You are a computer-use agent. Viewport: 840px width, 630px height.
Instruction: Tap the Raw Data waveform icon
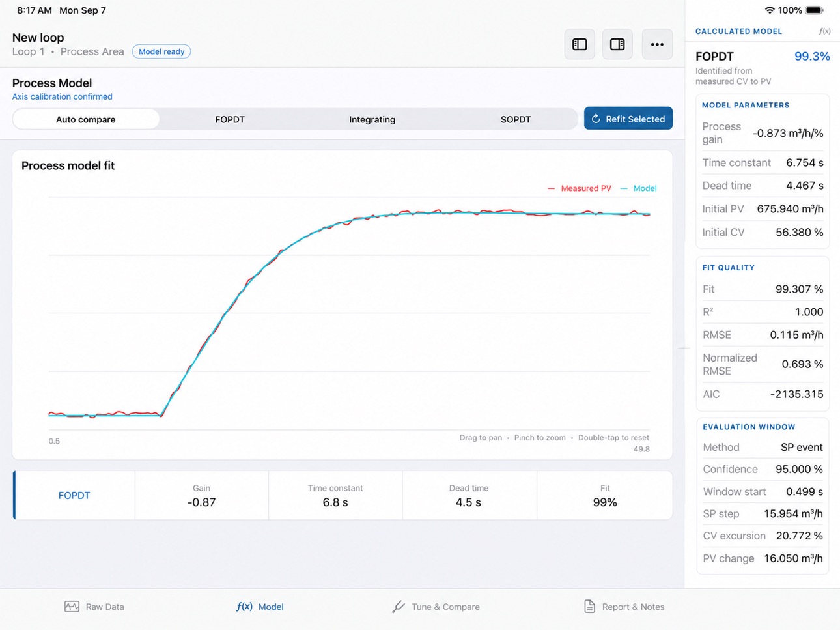pos(72,607)
